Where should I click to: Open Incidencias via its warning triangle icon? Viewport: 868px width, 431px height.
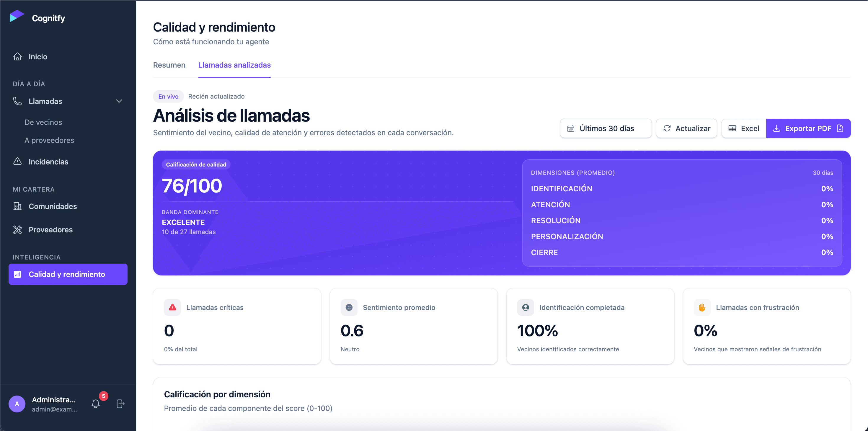pos(17,161)
